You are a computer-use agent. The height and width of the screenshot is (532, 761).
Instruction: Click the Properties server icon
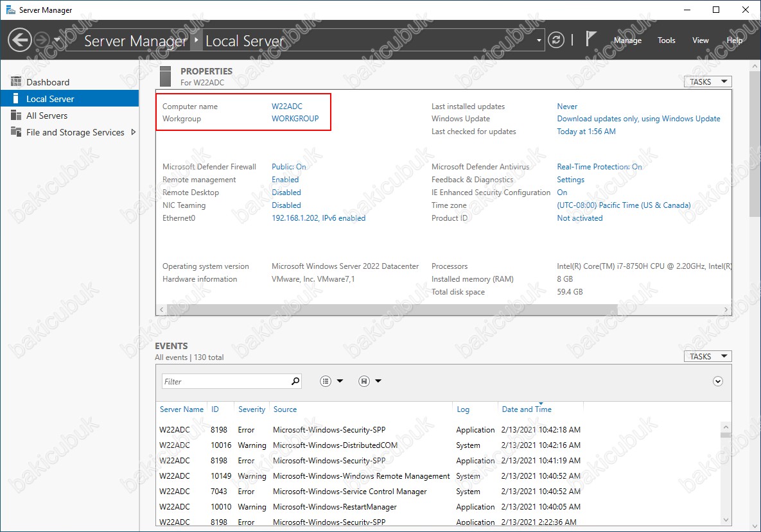pos(166,76)
